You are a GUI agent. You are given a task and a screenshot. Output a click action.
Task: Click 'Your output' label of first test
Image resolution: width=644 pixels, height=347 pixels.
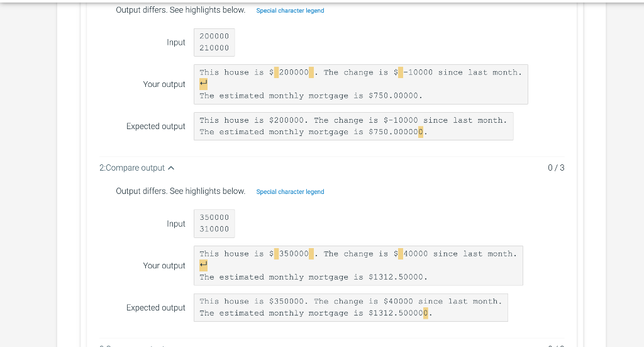tap(164, 84)
